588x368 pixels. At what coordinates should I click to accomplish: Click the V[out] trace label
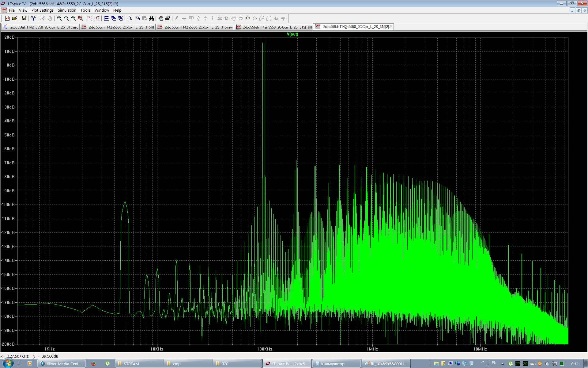click(x=292, y=34)
